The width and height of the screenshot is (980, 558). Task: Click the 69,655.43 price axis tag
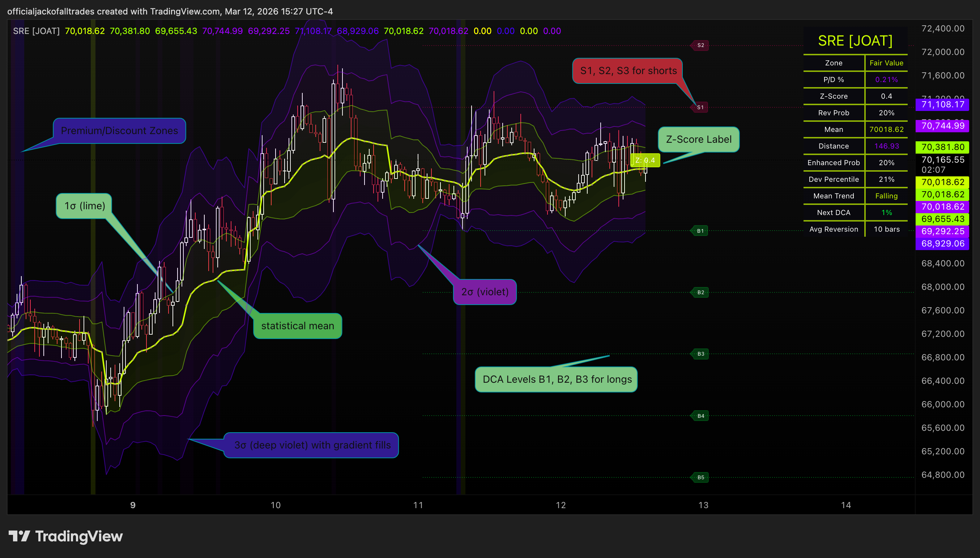[x=942, y=219]
